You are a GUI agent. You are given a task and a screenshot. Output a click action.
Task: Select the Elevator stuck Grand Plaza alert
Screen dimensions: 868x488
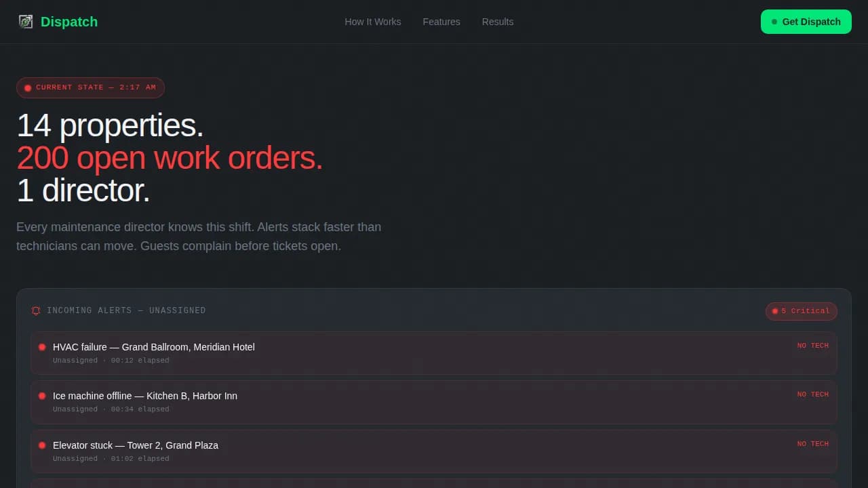[x=434, y=451]
